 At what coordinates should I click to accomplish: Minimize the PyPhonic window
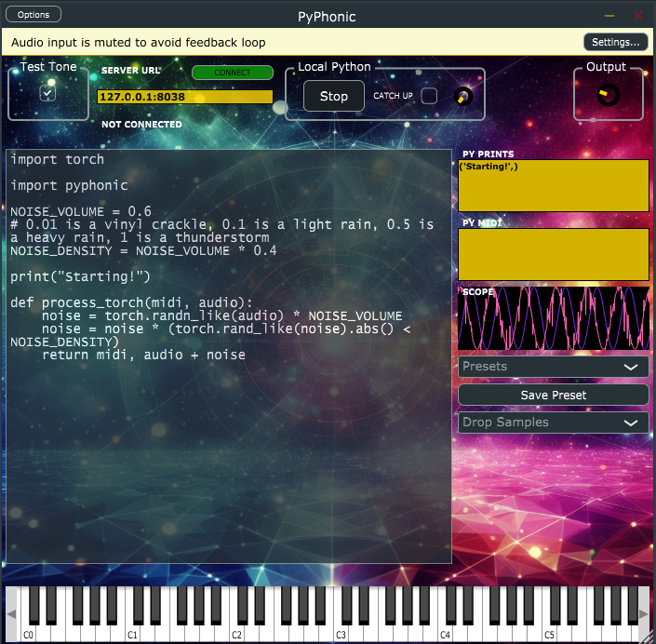point(609,16)
